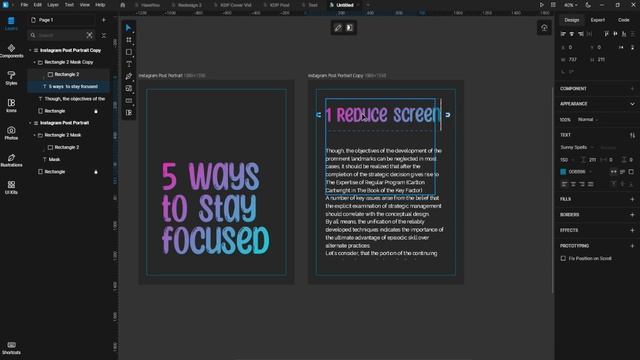Select the Rectangle shape tool
The height and width of the screenshot is (360, 640).
[x=129, y=52]
